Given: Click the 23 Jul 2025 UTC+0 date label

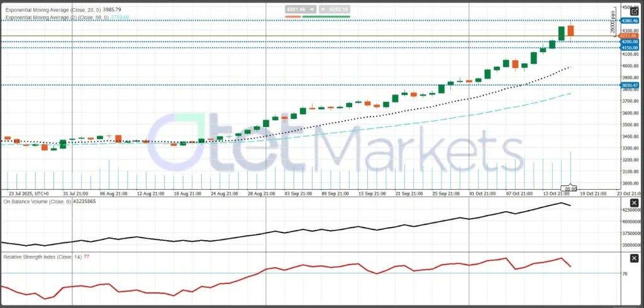Looking at the screenshot, I should (28, 194).
